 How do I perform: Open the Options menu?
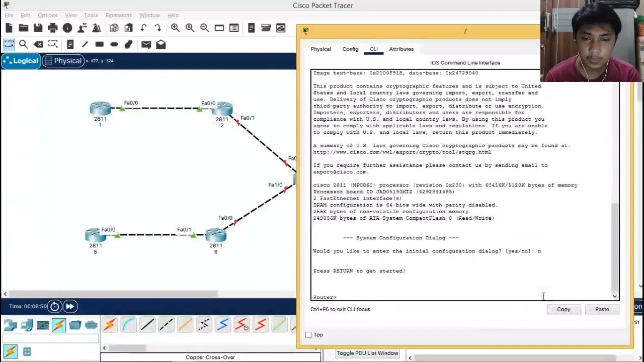point(47,16)
